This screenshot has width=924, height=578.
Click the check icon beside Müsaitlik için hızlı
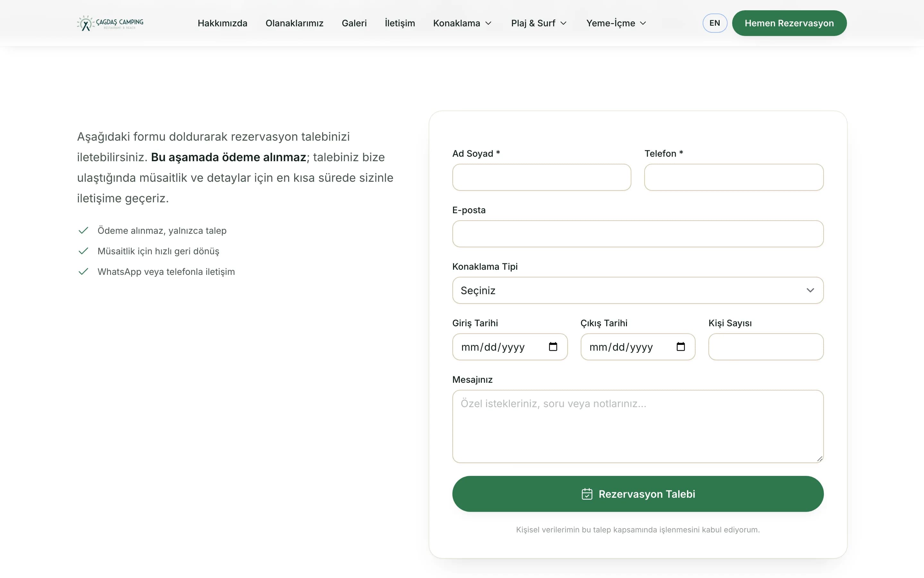83,251
